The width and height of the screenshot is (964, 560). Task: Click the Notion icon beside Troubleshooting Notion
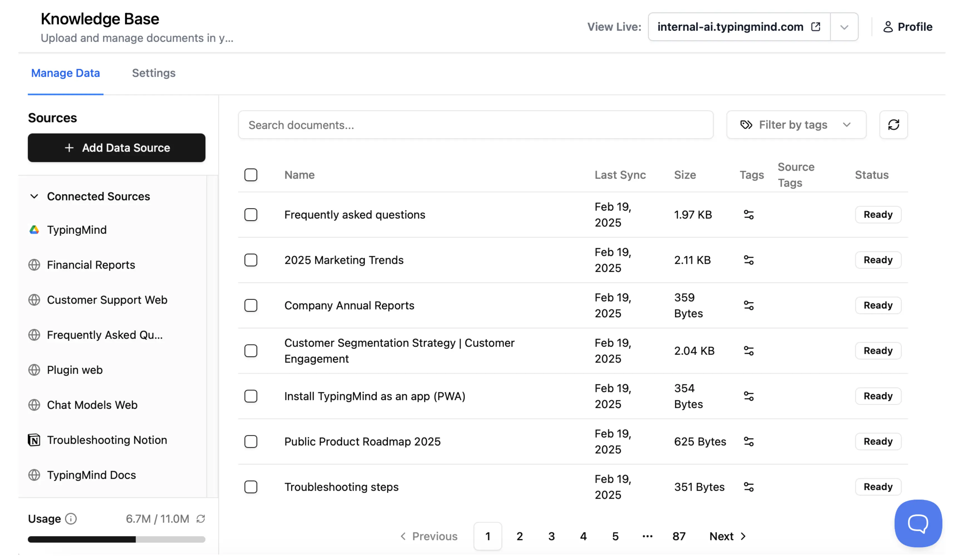(34, 440)
